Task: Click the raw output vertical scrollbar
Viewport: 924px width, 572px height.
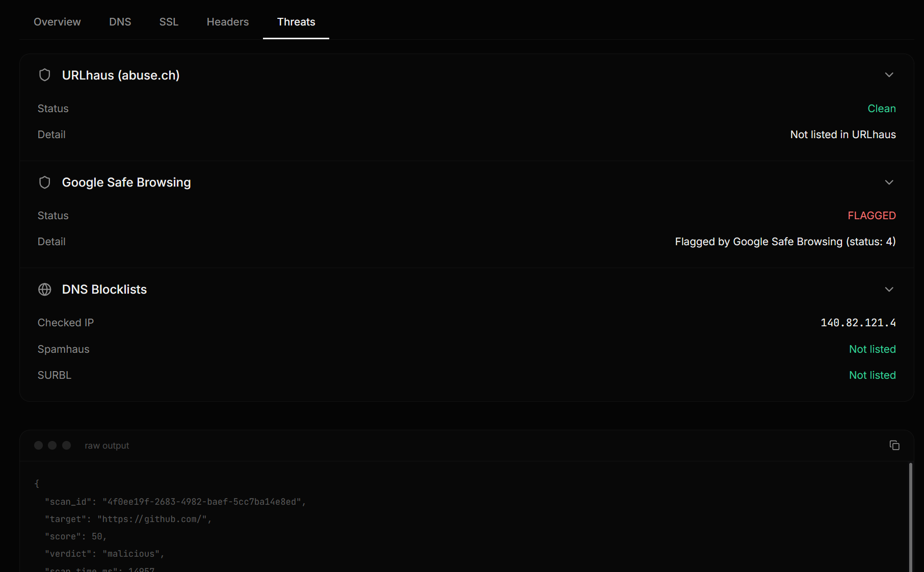Action: [x=910, y=515]
